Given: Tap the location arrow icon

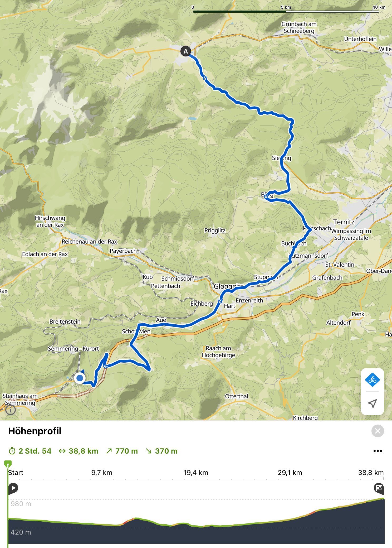Looking at the screenshot, I should [x=372, y=403].
